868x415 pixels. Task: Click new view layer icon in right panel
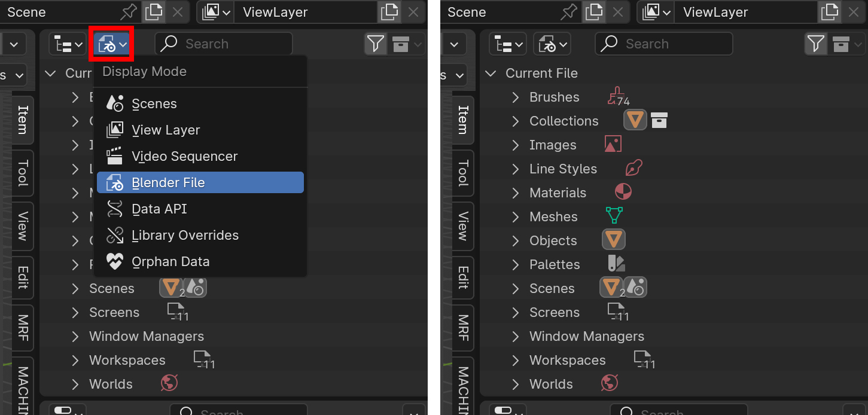[829, 12]
